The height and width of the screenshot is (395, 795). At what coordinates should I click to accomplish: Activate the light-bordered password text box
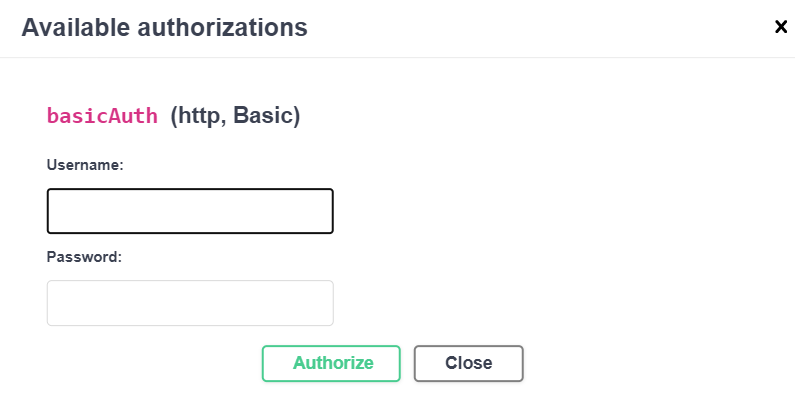click(190, 303)
